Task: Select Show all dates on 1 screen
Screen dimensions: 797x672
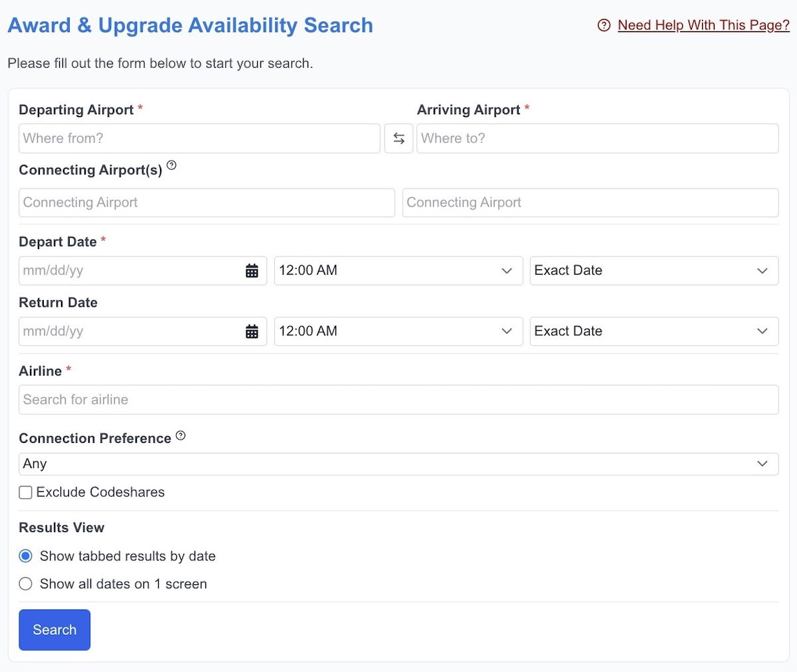Action: [x=26, y=584]
